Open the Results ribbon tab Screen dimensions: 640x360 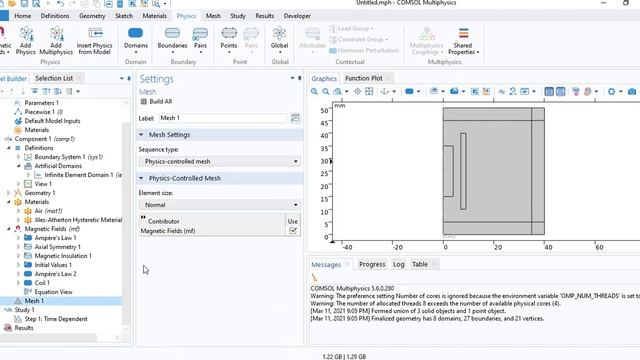264,16
